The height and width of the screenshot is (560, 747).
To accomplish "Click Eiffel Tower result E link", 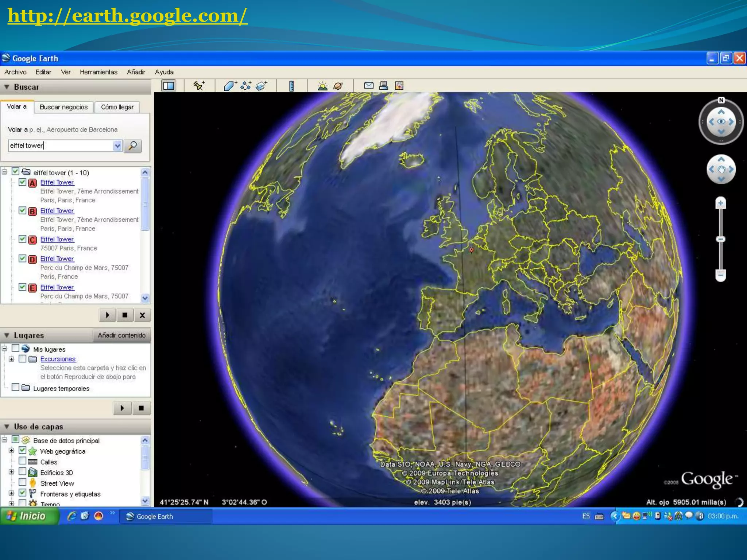I will pyautogui.click(x=57, y=287).
